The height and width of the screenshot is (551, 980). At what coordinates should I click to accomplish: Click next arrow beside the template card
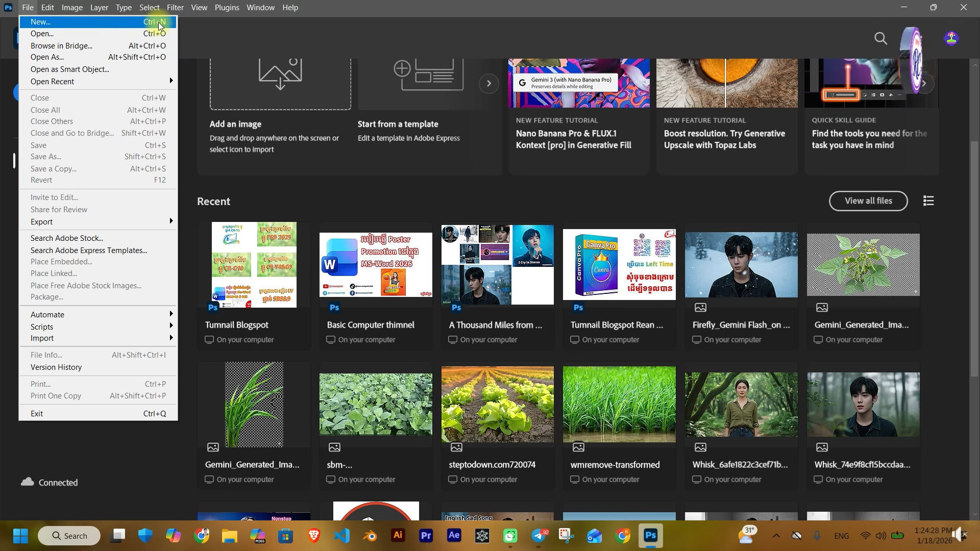[x=488, y=83]
